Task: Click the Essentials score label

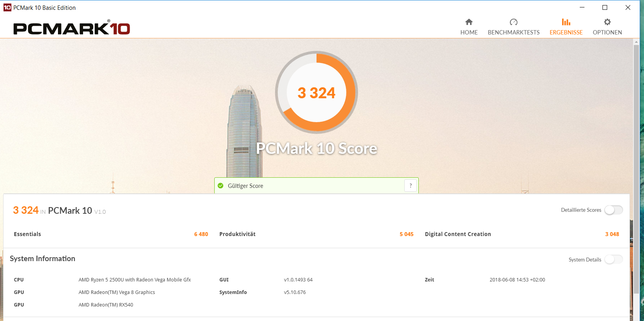Action: (x=27, y=234)
